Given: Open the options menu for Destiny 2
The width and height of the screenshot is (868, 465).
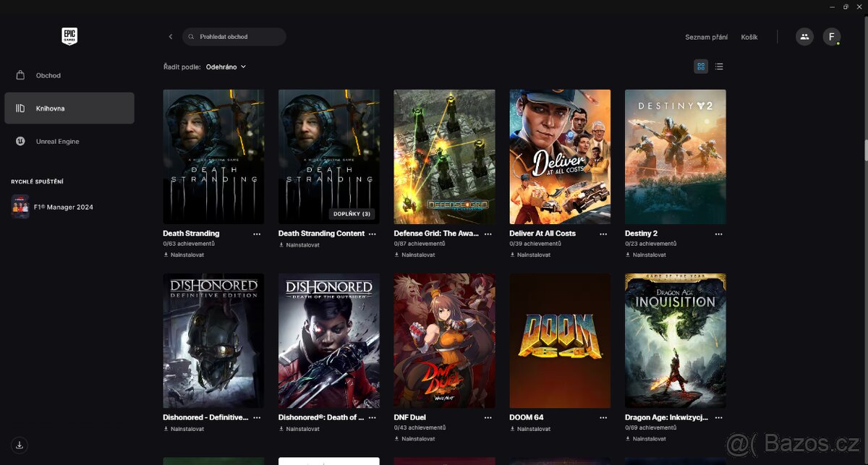Looking at the screenshot, I should tap(718, 234).
